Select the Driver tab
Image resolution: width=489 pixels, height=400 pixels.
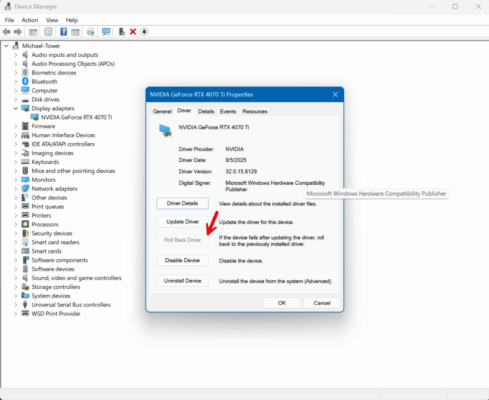point(184,111)
